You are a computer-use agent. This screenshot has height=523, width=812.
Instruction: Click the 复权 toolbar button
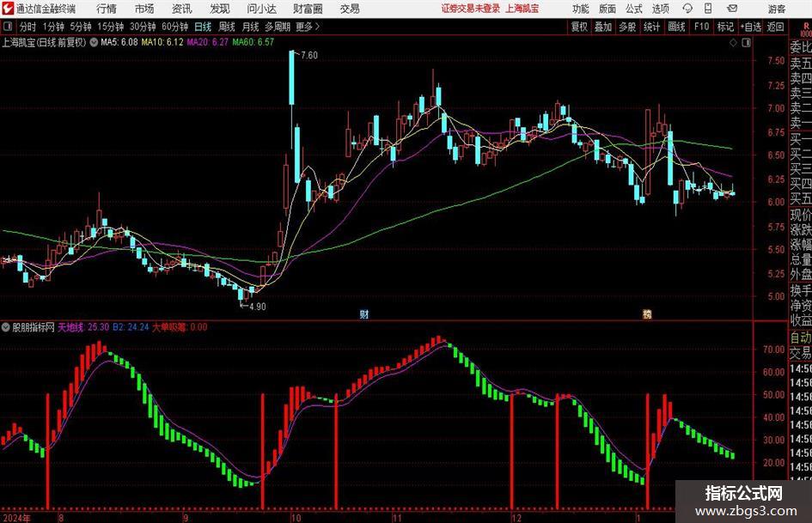pyautogui.click(x=579, y=27)
